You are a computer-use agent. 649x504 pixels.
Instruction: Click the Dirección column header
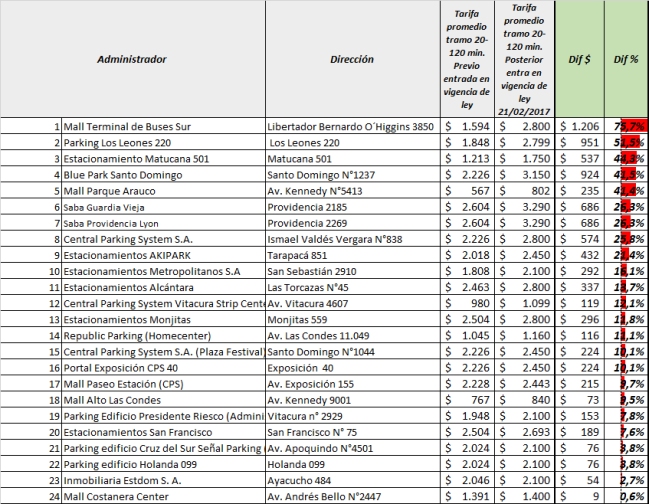pos(351,59)
